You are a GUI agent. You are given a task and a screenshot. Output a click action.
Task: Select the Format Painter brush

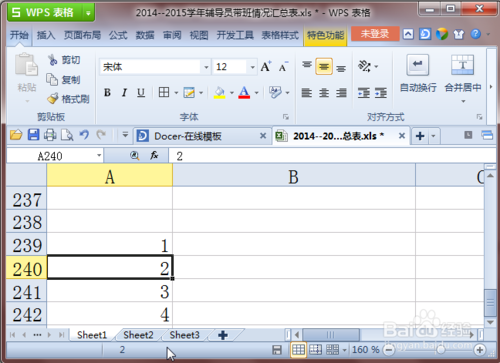(x=53, y=98)
